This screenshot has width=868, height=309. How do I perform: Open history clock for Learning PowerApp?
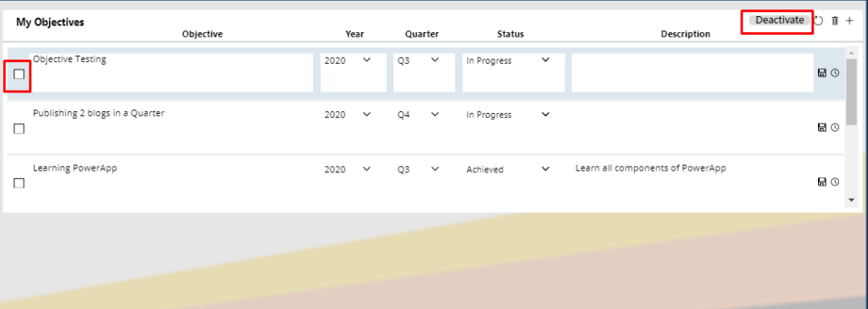pos(835,182)
